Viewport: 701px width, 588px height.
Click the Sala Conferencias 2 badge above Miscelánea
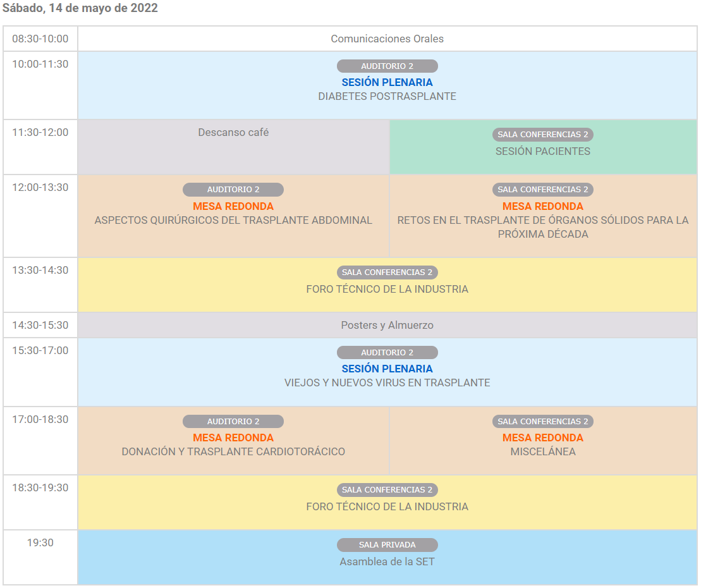pyautogui.click(x=542, y=422)
